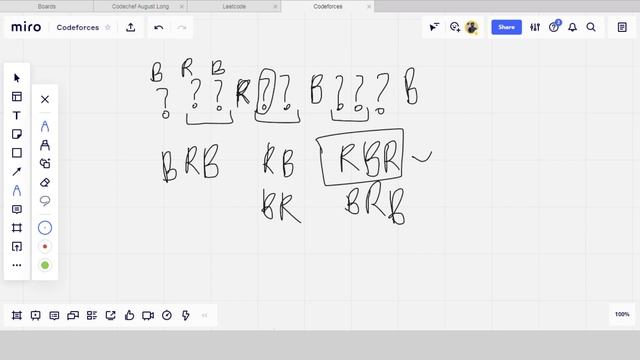Click the Codeforces board title
The width and height of the screenshot is (640, 360).
(78, 27)
